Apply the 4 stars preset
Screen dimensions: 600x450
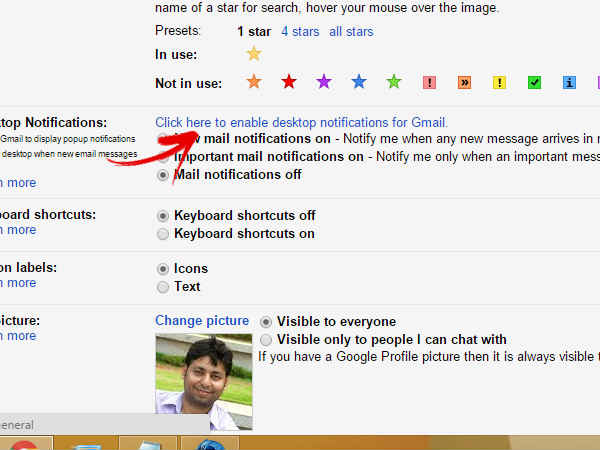(300, 32)
